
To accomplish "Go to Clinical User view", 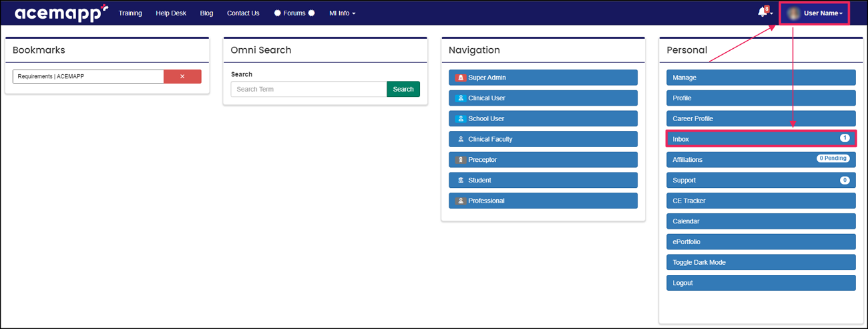I will coord(543,98).
